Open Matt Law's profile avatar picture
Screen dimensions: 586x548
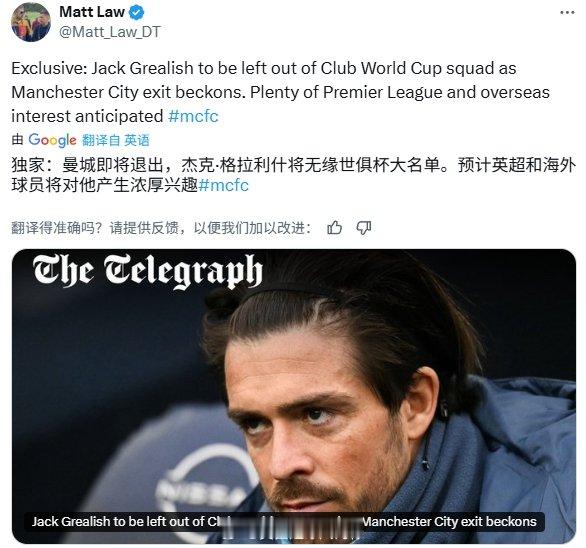pyautogui.click(x=31, y=22)
